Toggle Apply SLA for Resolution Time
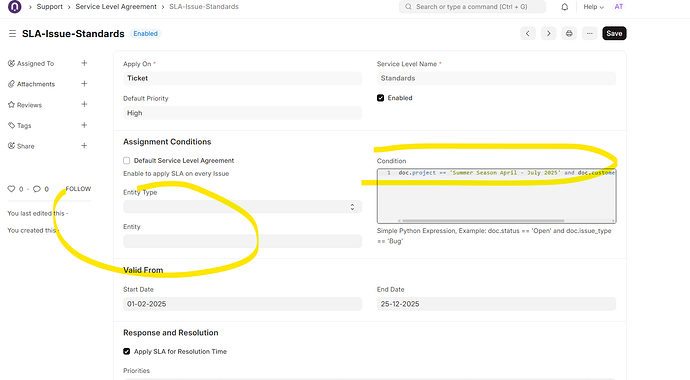This screenshot has width=690, height=380. coord(127,351)
